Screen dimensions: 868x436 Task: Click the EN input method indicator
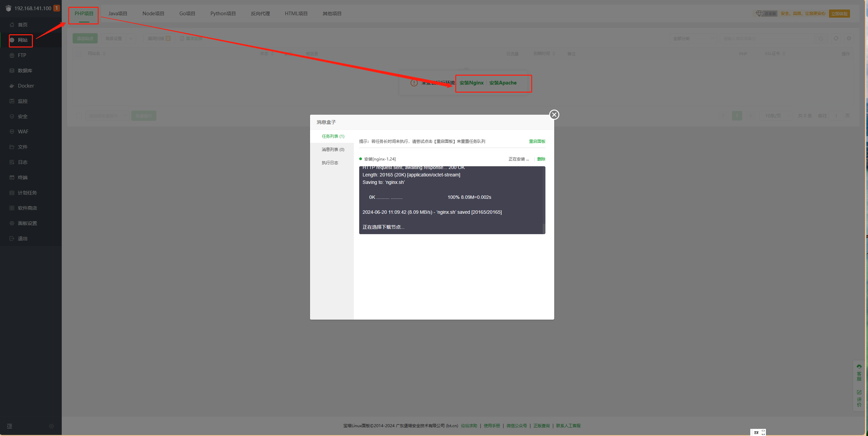pyautogui.click(x=756, y=432)
